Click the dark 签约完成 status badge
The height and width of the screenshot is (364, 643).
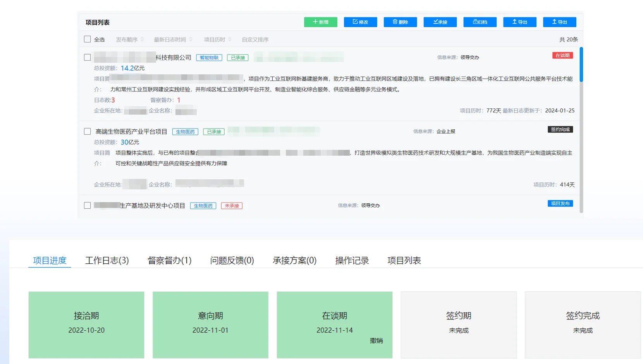[560, 129]
